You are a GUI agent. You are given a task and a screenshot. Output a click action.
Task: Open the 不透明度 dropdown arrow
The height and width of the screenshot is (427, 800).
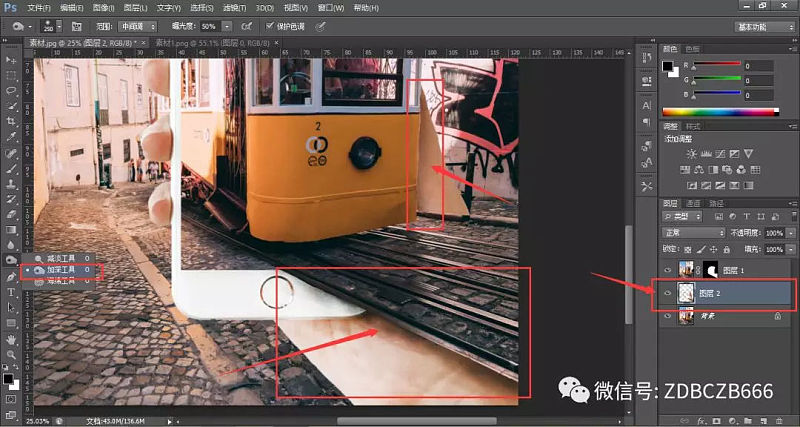coord(790,233)
